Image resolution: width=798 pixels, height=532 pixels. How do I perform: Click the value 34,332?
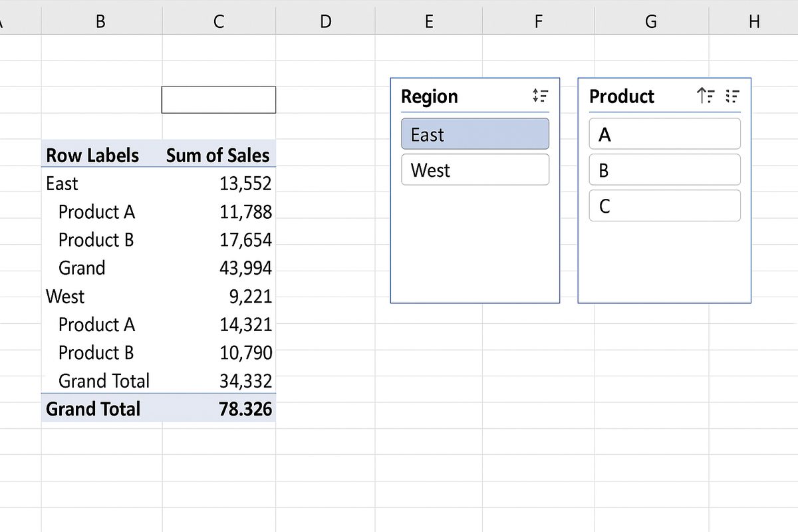coord(246,380)
